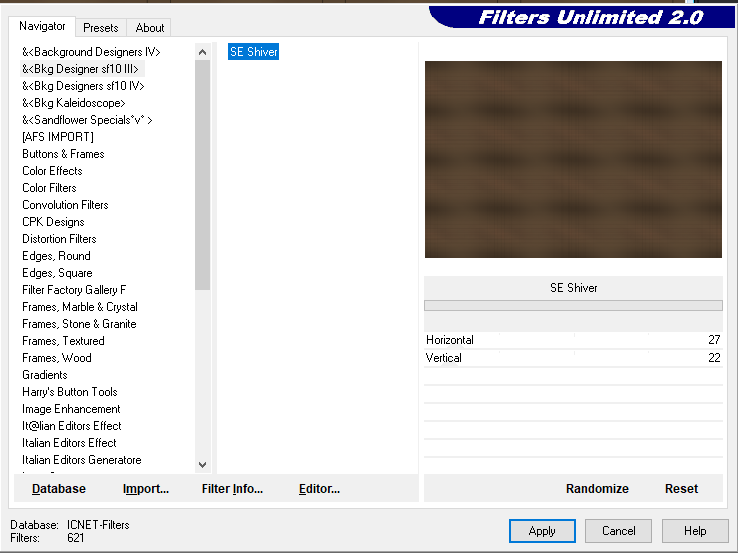This screenshot has width=738, height=553.
Task: Select &<Bkg Designer sf10 III> category
Action: tap(80, 69)
